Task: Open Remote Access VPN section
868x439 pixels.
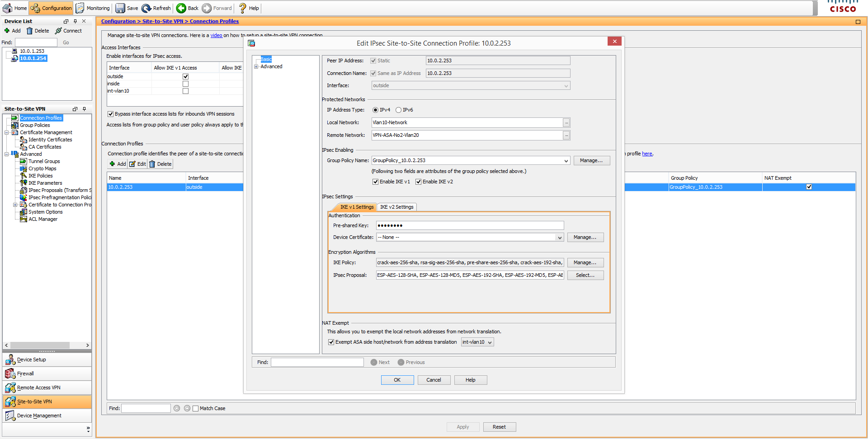Action: point(47,388)
